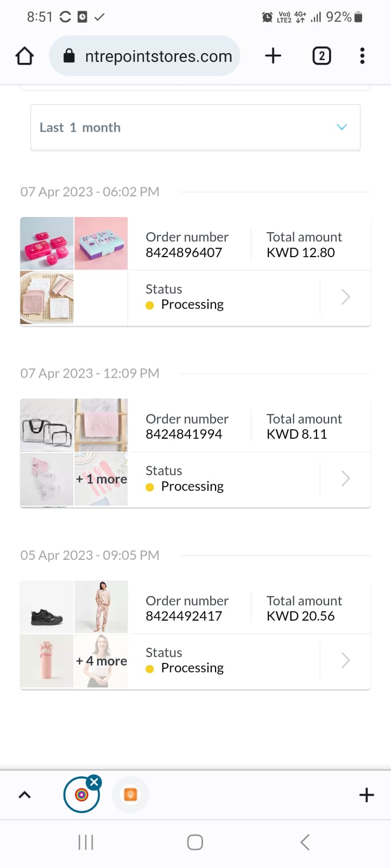Open the browser three-dot menu
Viewport: 391px width, 868px height.
point(362,56)
